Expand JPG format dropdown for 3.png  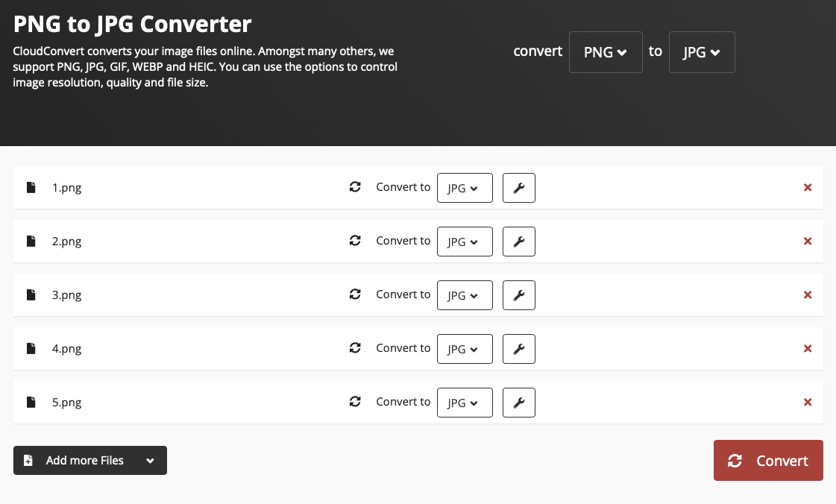(465, 295)
